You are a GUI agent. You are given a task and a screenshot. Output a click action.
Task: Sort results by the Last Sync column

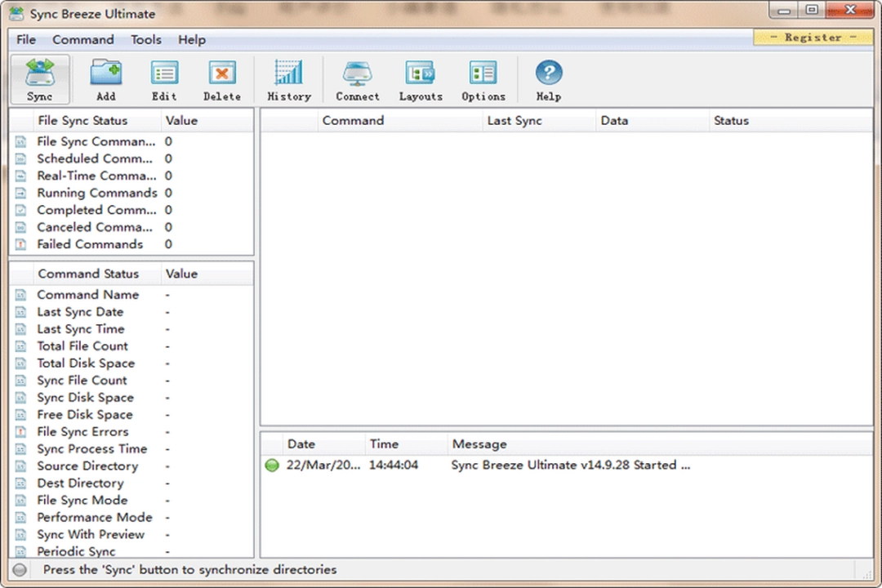pyautogui.click(x=514, y=120)
